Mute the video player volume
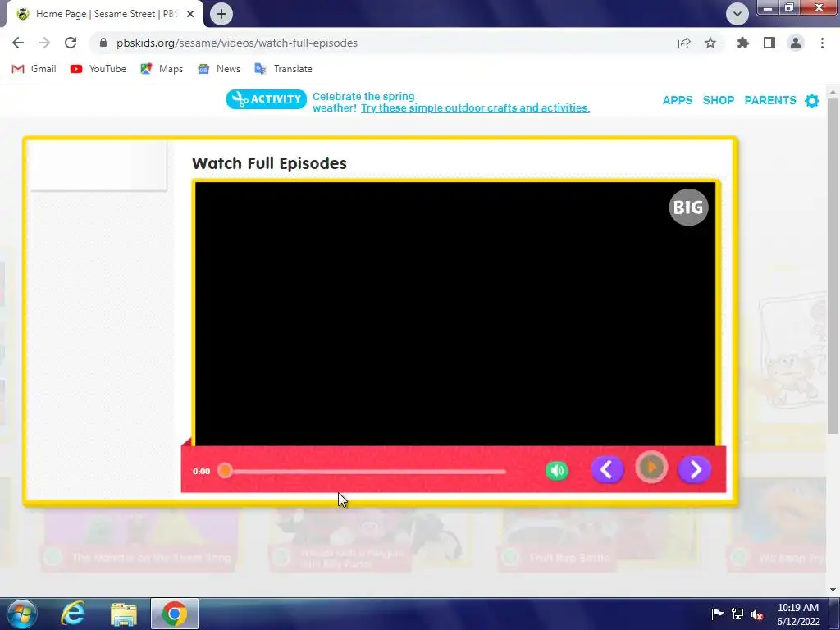Screen dimensions: 840x630 tap(557, 471)
